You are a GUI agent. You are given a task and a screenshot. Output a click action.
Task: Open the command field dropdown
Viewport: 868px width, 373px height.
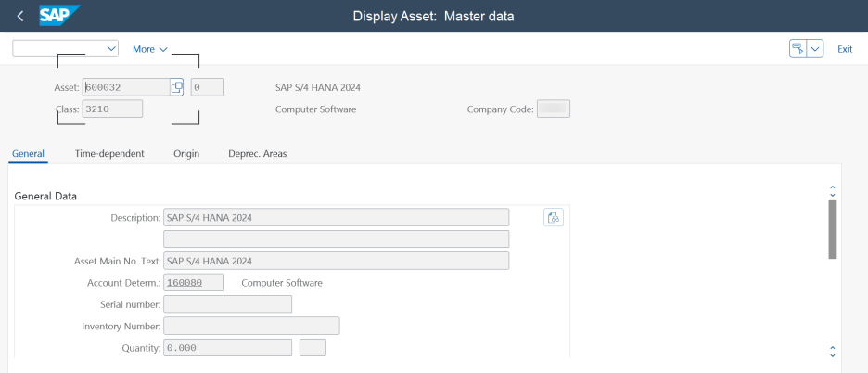click(x=110, y=49)
